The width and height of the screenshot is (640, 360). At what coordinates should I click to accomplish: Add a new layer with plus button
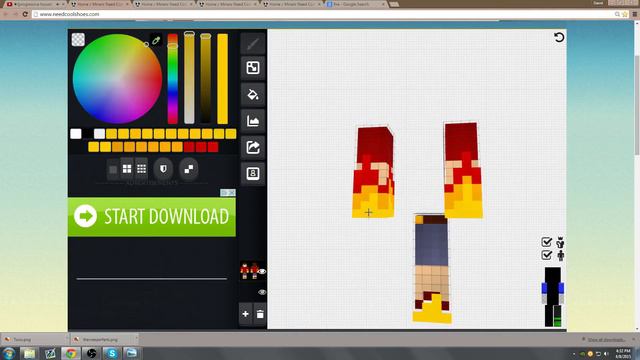click(x=245, y=314)
